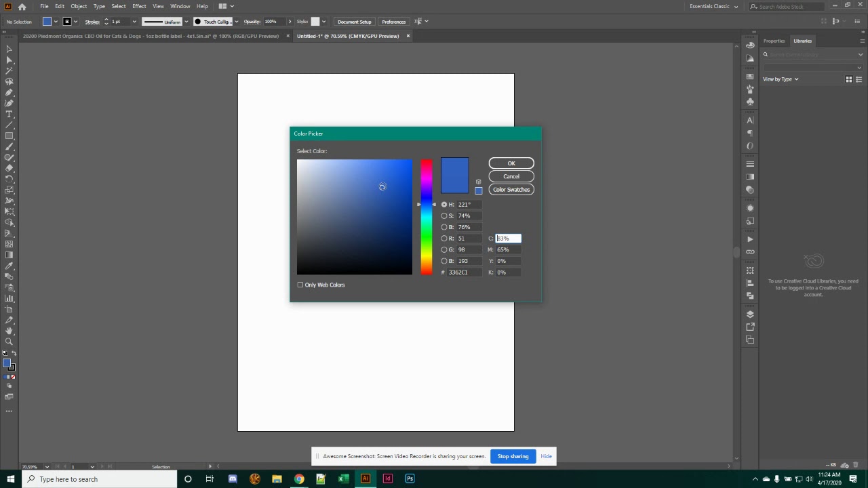Open the Layers panel icon in dock

750,314
